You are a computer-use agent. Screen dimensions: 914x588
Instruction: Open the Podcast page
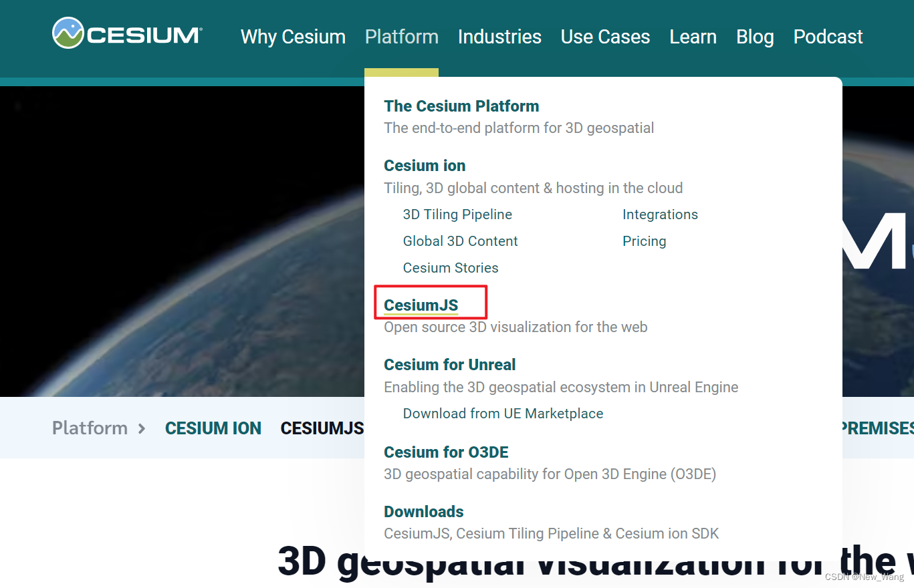click(827, 37)
